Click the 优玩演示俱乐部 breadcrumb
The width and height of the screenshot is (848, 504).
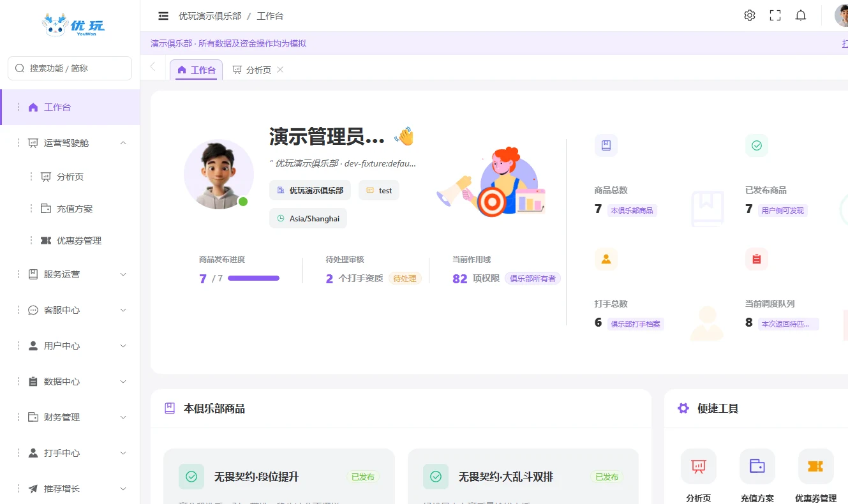(210, 16)
